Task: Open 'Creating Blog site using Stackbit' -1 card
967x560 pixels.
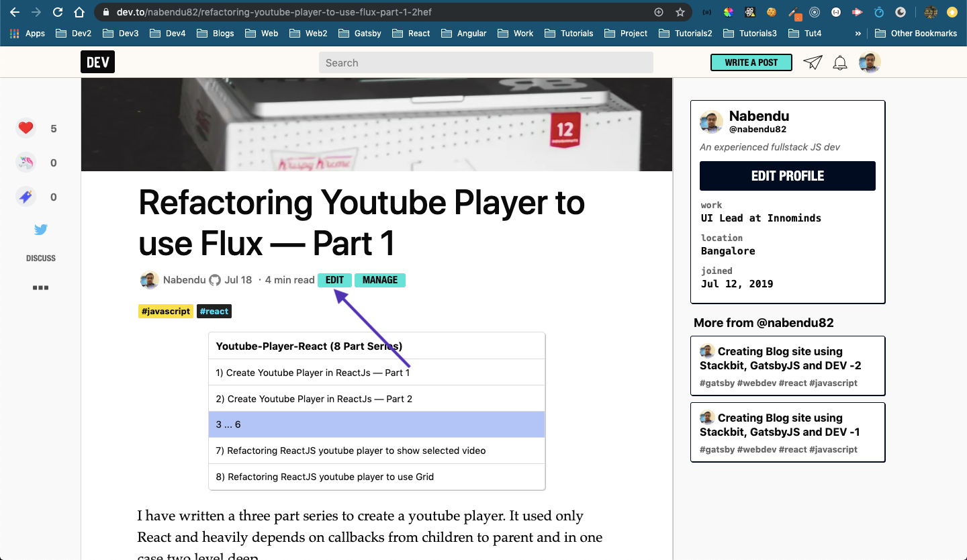Action: pyautogui.click(x=788, y=432)
